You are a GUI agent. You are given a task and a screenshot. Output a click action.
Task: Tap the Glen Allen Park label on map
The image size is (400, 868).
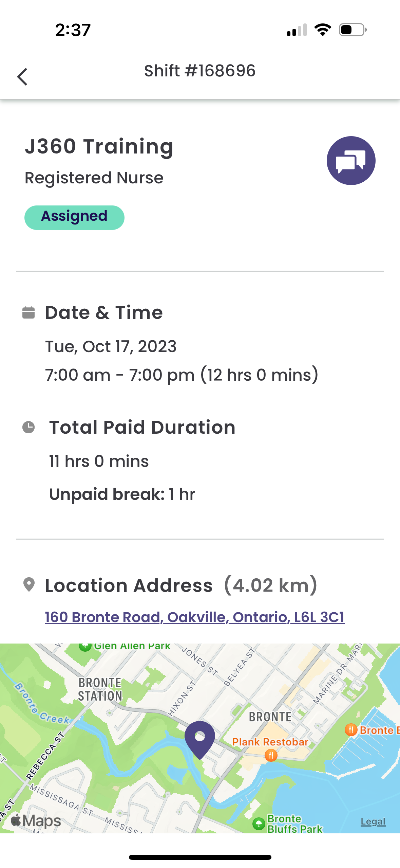click(x=132, y=646)
